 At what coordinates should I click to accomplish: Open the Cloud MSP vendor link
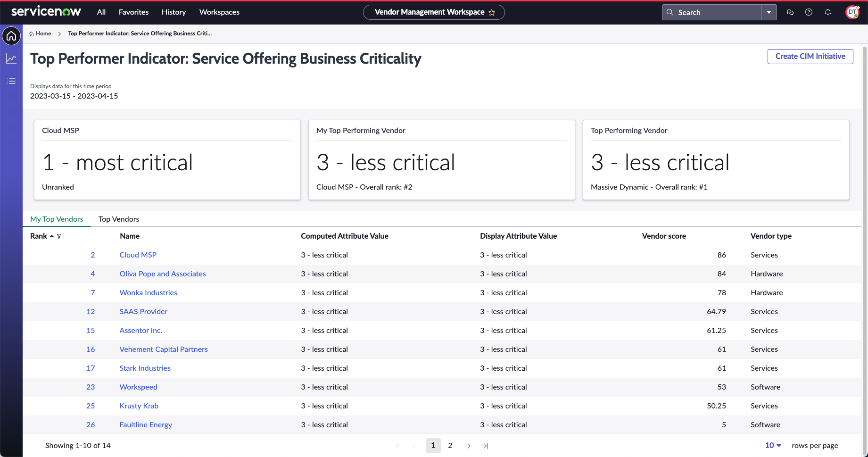138,255
